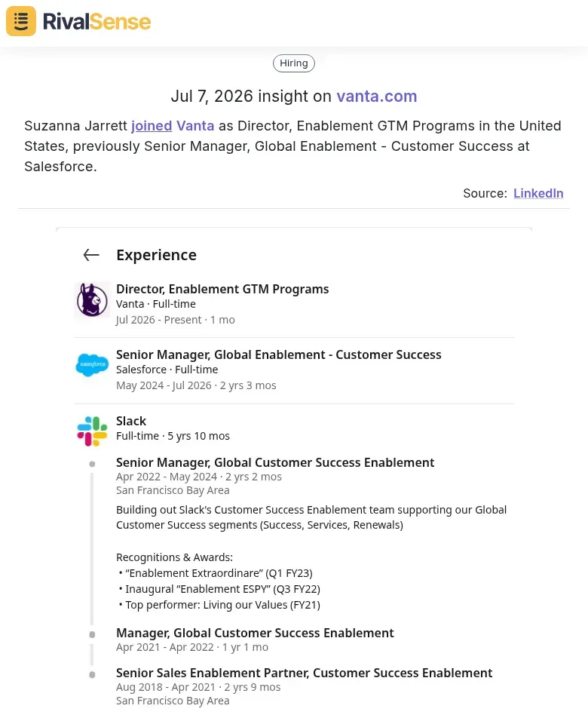Select Director, Enablement GTM Programs title

(222, 289)
